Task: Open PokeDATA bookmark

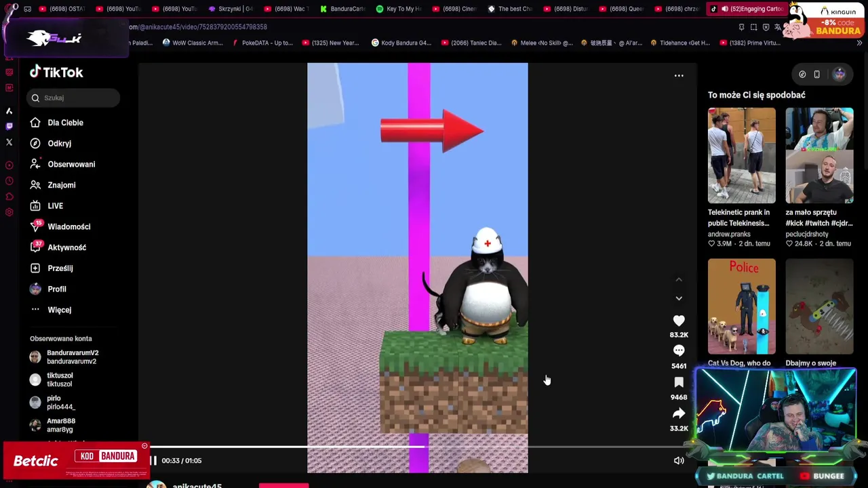Action: 262,43
